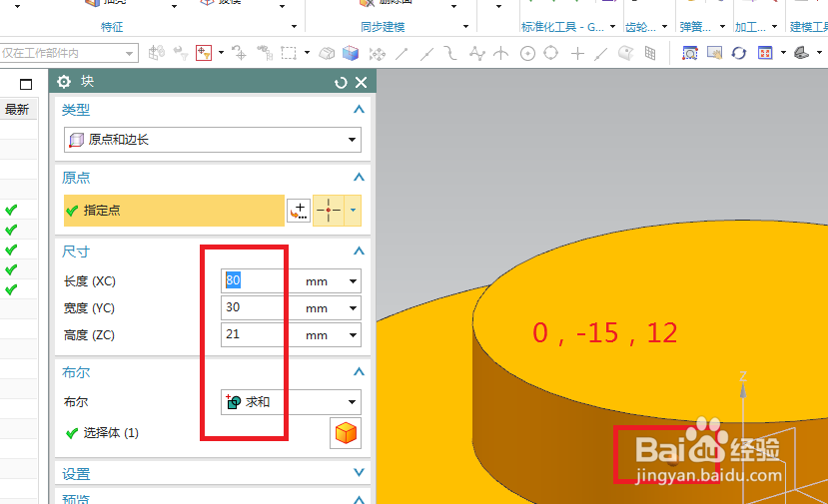Collapse the 尺寸 section

point(360,251)
